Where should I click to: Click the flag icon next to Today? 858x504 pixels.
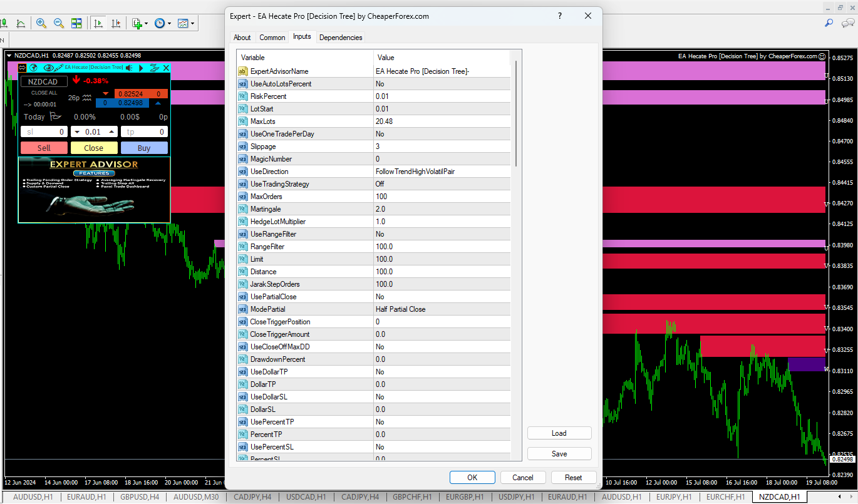pyautogui.click(x=56, y=116)
